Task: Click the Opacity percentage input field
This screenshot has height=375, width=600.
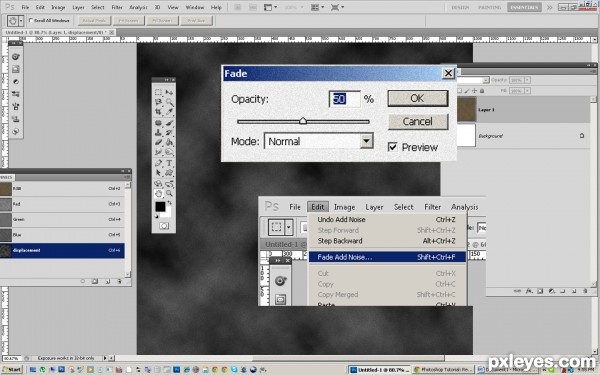Action: (x=344, y=99)
